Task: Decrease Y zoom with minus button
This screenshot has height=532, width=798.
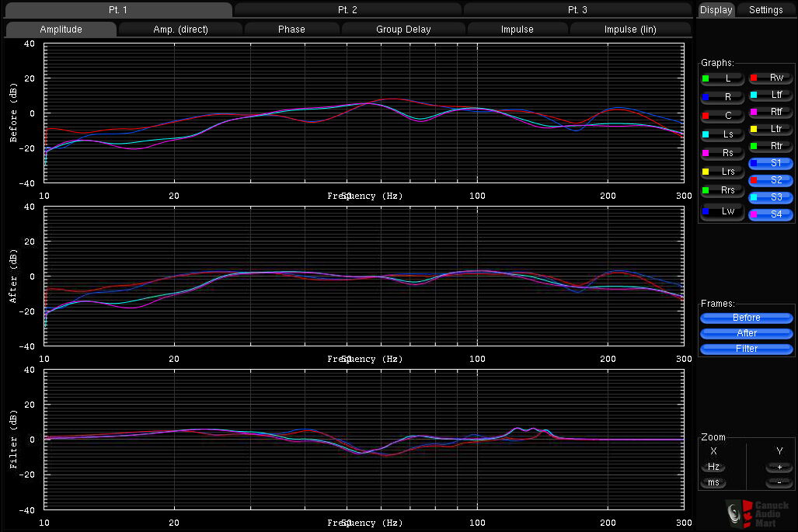Action: 779,482
